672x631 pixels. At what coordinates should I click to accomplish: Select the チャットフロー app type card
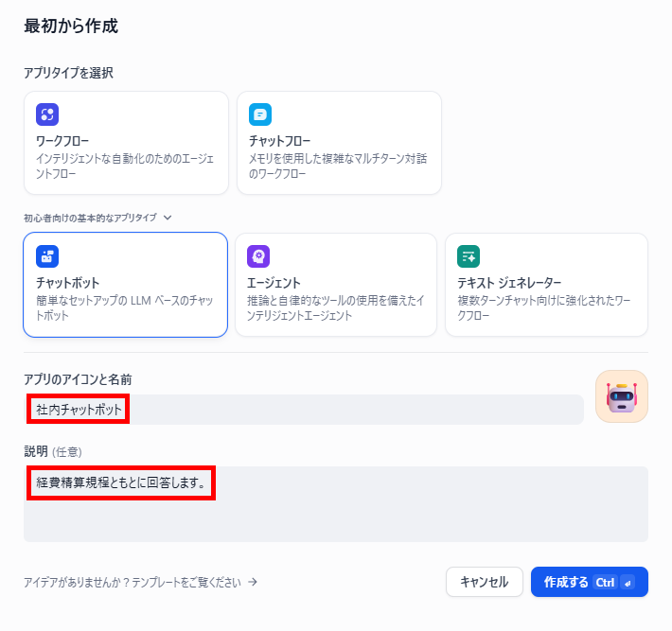click(x=339, y=143)
